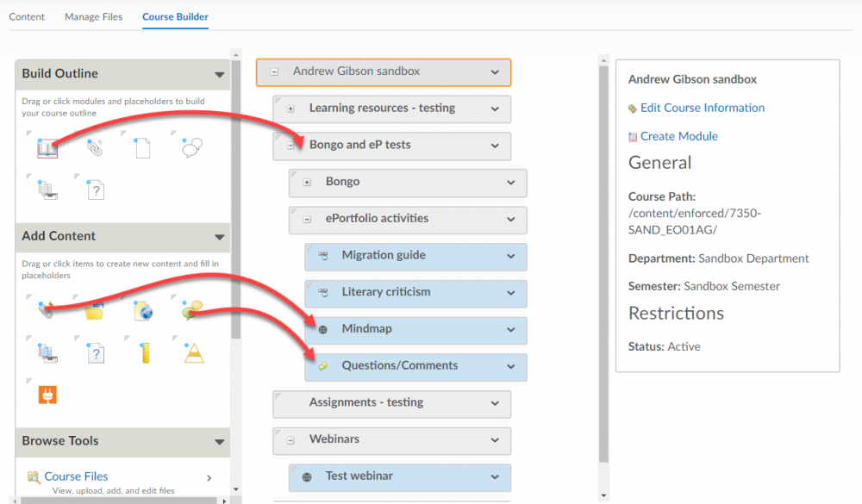Click the course outline vertical scrollbar

603,264
